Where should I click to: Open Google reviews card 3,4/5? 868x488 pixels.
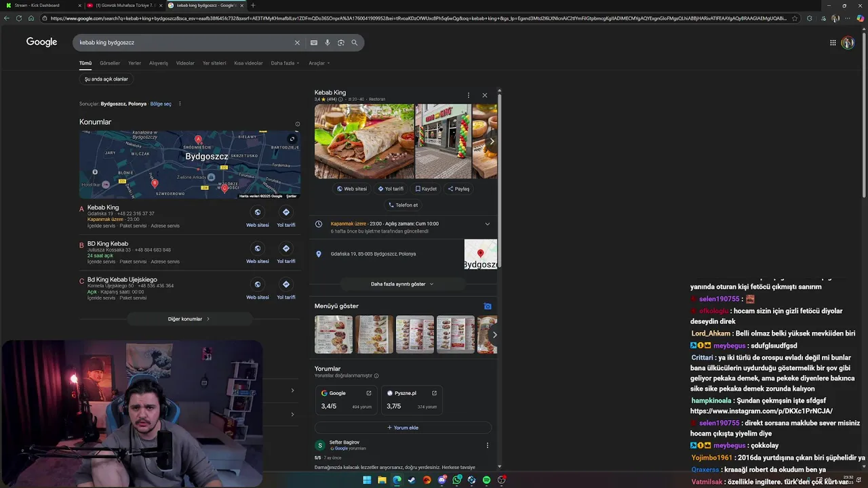tap(346, 400)
